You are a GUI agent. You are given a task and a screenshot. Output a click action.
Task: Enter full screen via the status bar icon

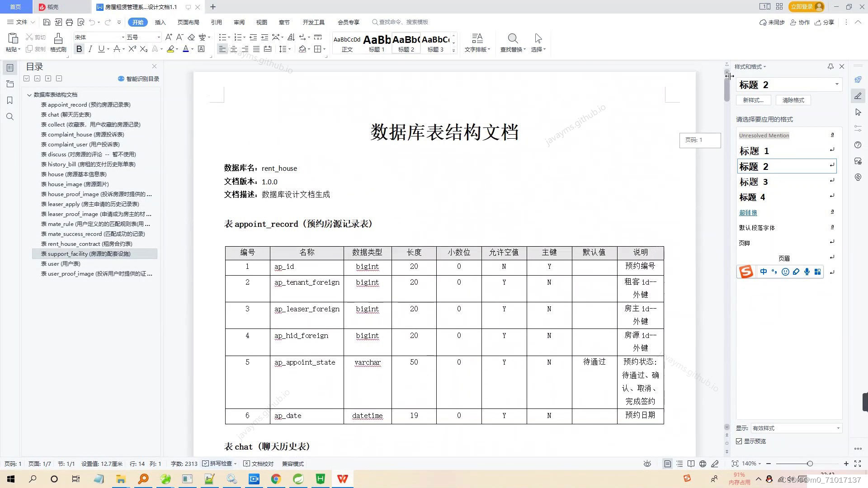tap(858, 464)
